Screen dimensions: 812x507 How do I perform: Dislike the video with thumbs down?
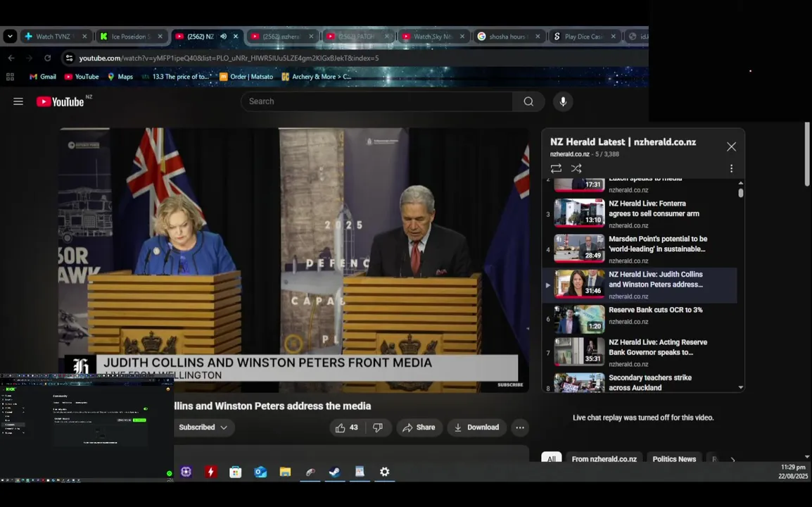[x=378, y=427]
